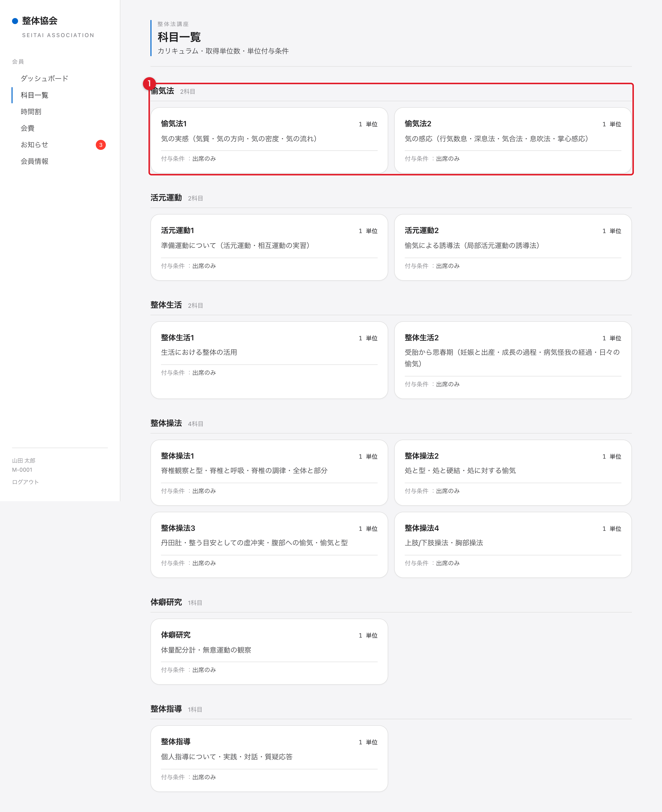Screen dimensions: 662x812
Task: Click 上肢/下肢操法・胸部操法 text
Action: coord(444,543)
